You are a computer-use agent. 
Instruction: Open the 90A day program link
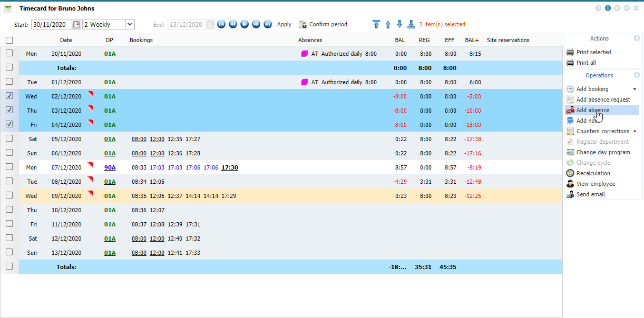click(x=110, y=167)
